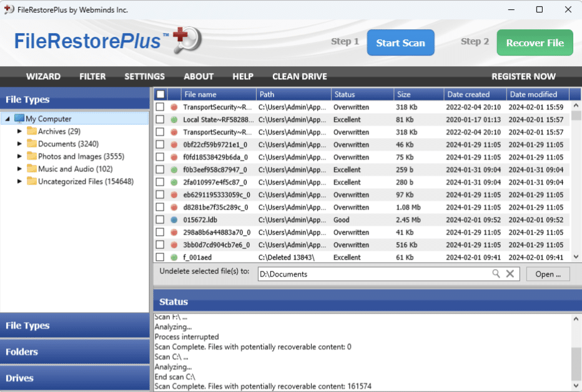Tick the checkbox for Local State~RF58288 row
Screen dimensions: 582x392
(160, 120)
